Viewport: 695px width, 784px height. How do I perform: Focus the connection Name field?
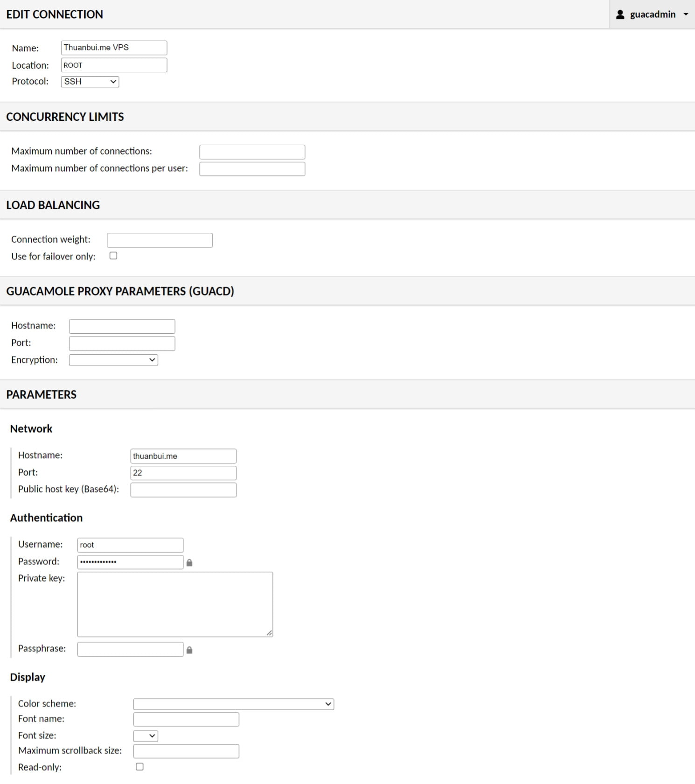pos(114,48)
